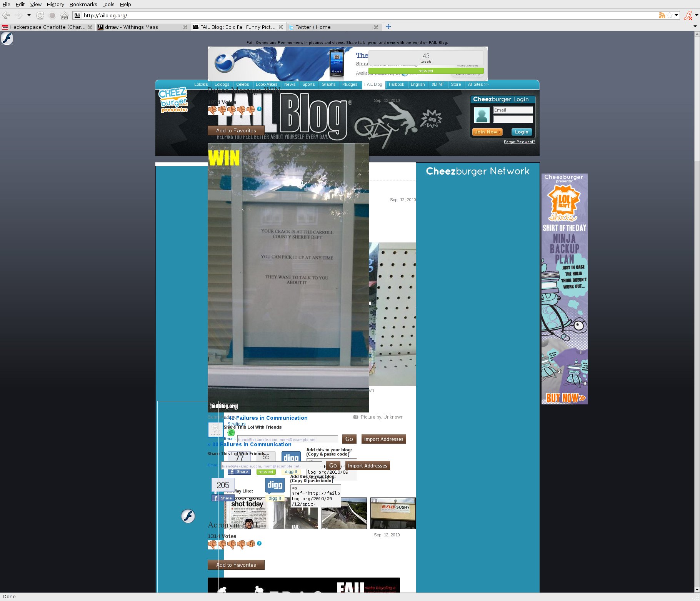Click first thumbs-down icon under 1824 Votes
Screen dimensions: 700x601
212,110
